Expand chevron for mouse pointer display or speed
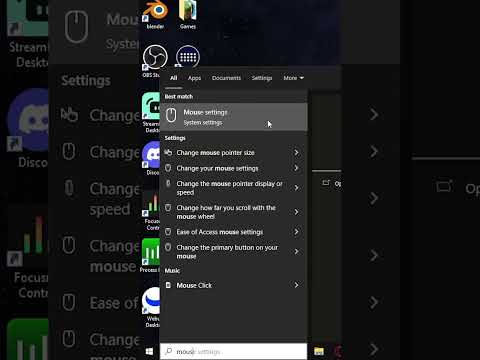This screenshot has height=360, width=480. (x=296, y=188)
